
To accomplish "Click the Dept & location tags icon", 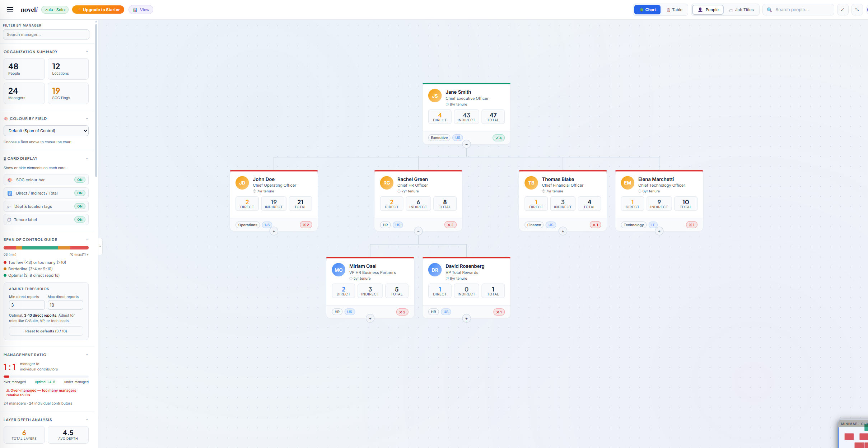I will click(x=9, y=206).
